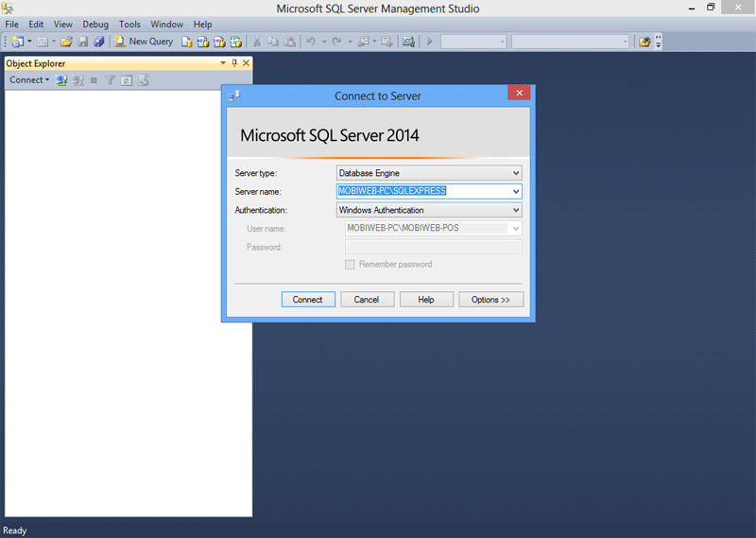Click the Refresh icon in Object Explorer
The width and height of the screenshot is (756, 538).
coord(127,80)
